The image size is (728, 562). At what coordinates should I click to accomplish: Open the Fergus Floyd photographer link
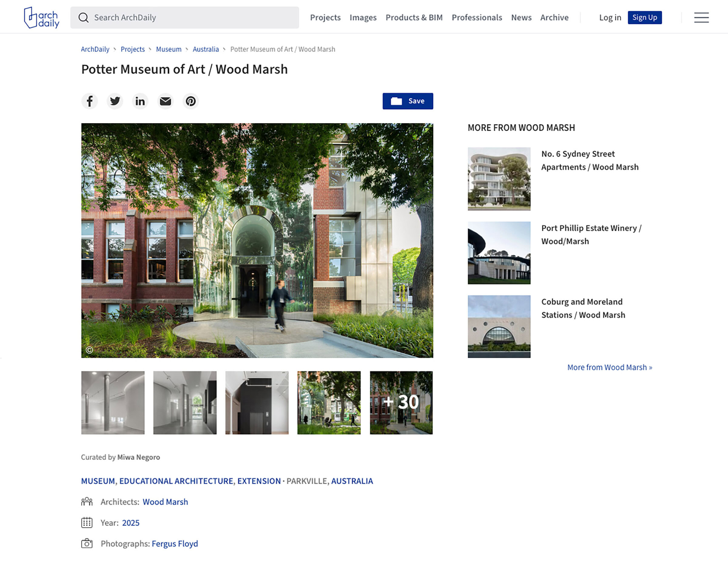[x=175, y=544]
